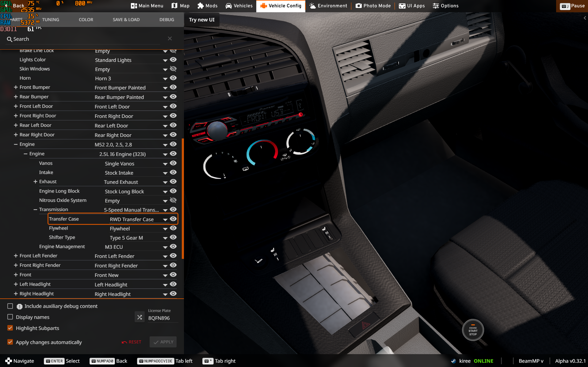Toggle visibility of Horn part

click(x=173, y=78)
